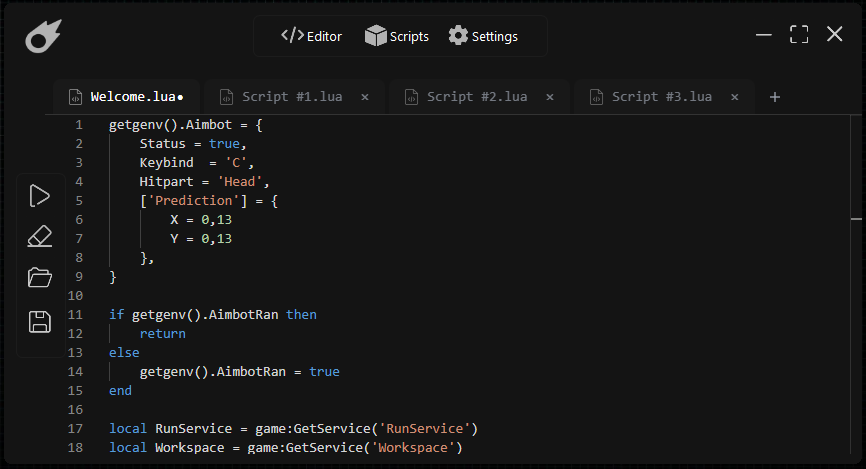Click the editor's vertical scrollbar marker

point(856,217)
